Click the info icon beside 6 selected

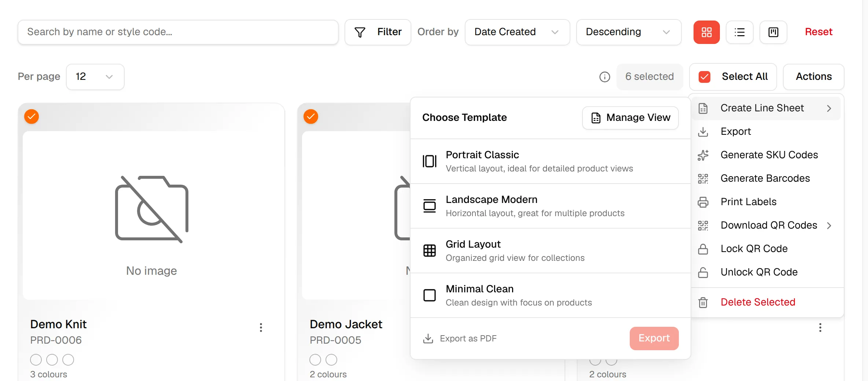click(x=604, y=77)
